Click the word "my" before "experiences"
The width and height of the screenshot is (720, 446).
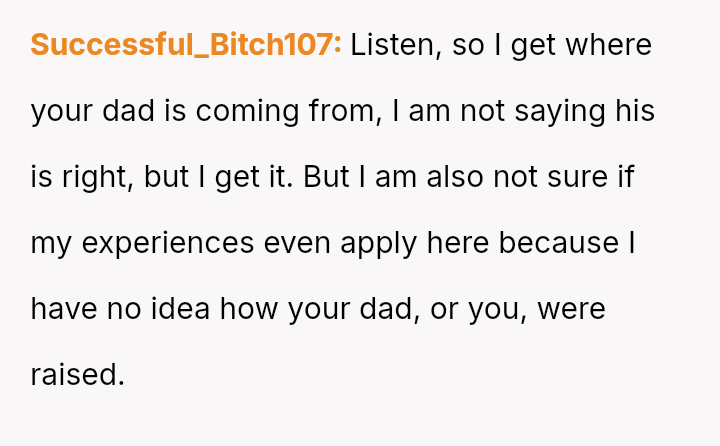(x=50, y=243)
